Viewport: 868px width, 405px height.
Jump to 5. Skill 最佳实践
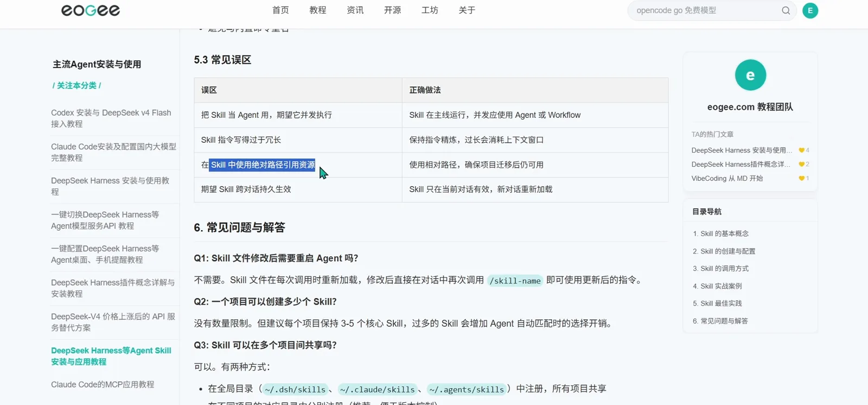[x=717, y=303]
